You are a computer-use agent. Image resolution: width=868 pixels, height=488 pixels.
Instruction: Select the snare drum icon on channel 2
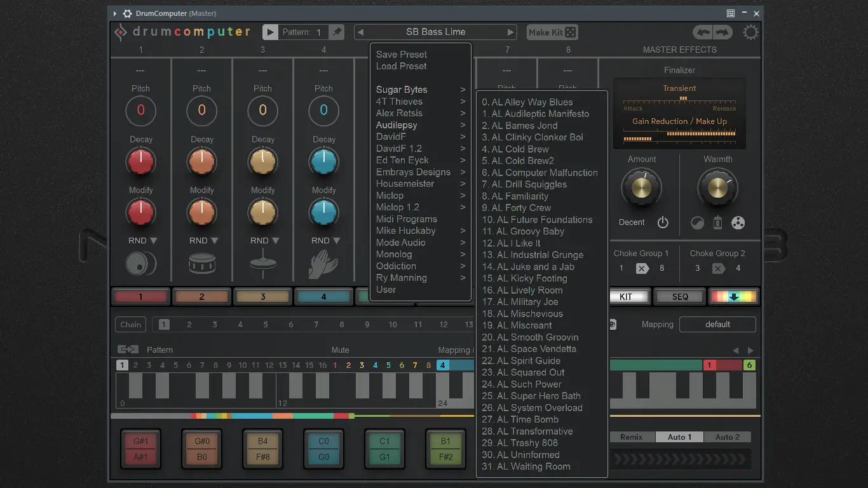(201, 264)
